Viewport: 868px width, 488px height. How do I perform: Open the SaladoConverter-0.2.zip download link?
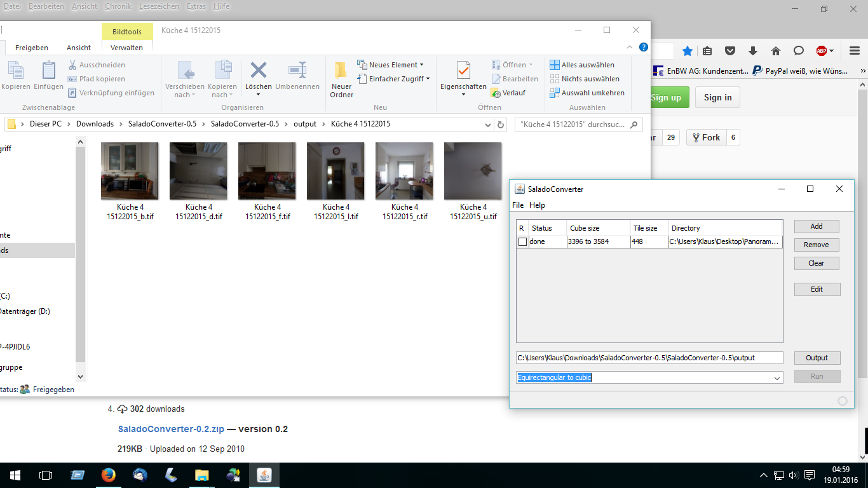tap(171, 429)
